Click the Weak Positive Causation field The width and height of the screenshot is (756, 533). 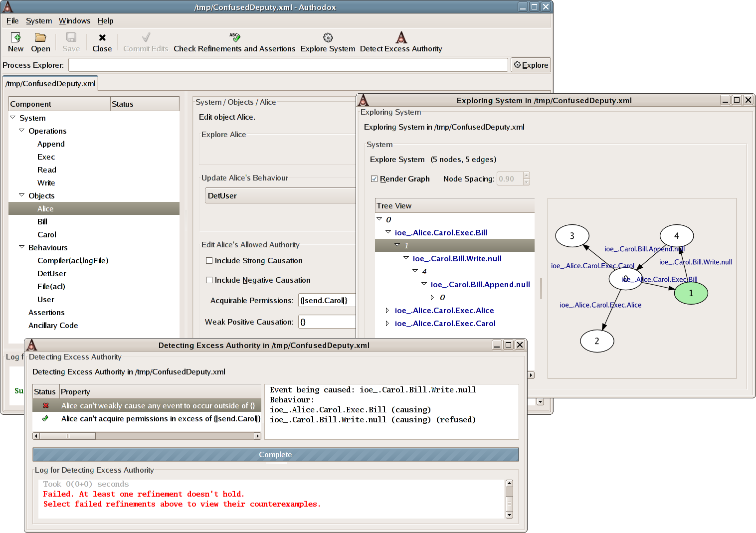(327, 322)
